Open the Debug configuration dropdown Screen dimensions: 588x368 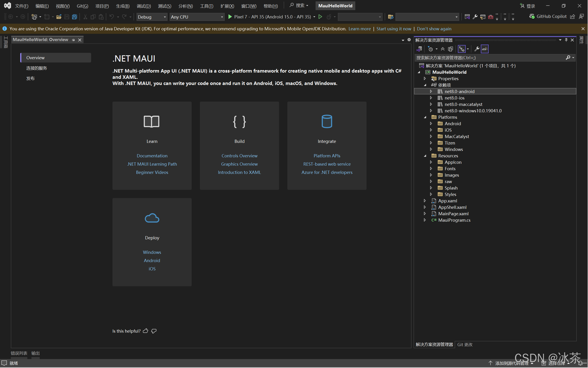coord(151,17)
